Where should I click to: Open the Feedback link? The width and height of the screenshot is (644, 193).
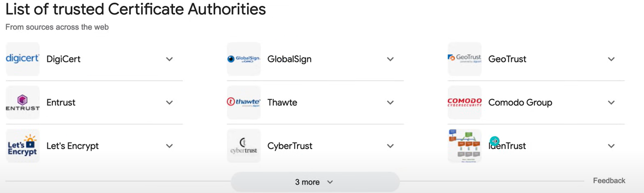(x=609, y=180)
